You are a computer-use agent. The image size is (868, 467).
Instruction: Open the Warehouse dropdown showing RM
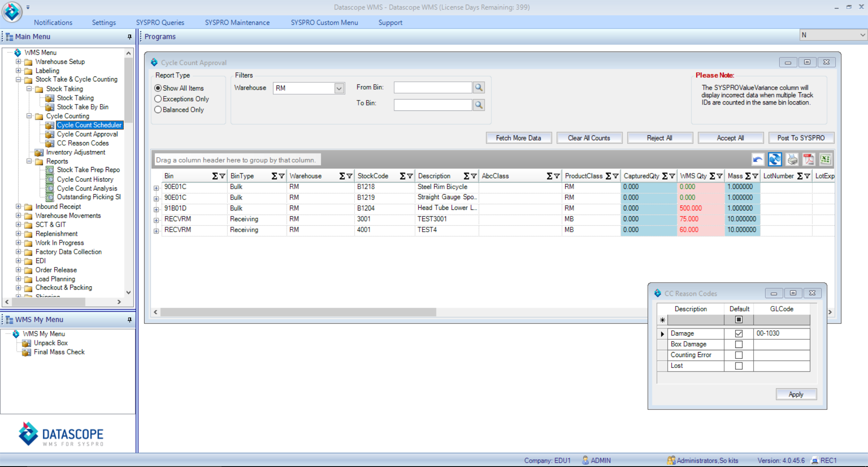click(x=339, y=88)
